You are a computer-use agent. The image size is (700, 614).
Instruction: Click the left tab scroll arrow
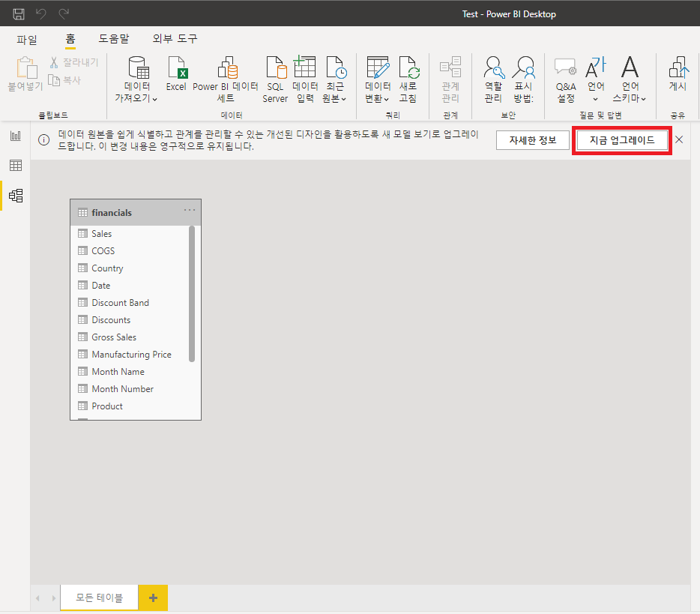pyautogui.click(x=38, y=598)
